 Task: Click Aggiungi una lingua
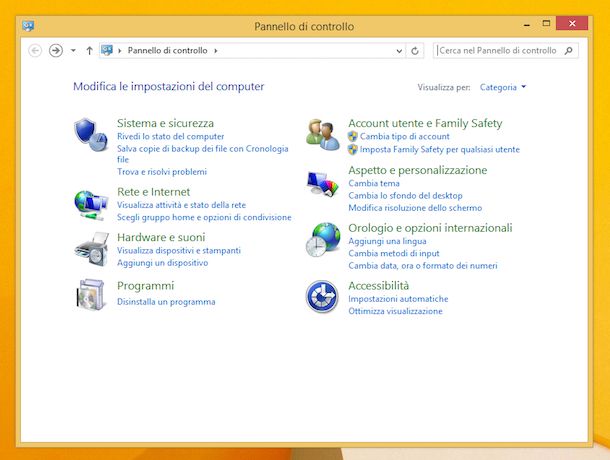click(387, 241)
